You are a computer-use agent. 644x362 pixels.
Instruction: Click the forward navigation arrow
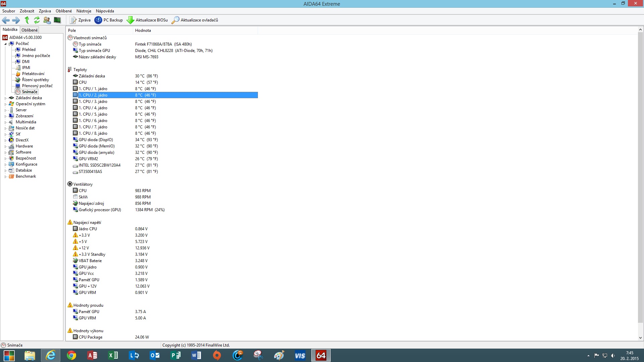click(x=16, y=20)
